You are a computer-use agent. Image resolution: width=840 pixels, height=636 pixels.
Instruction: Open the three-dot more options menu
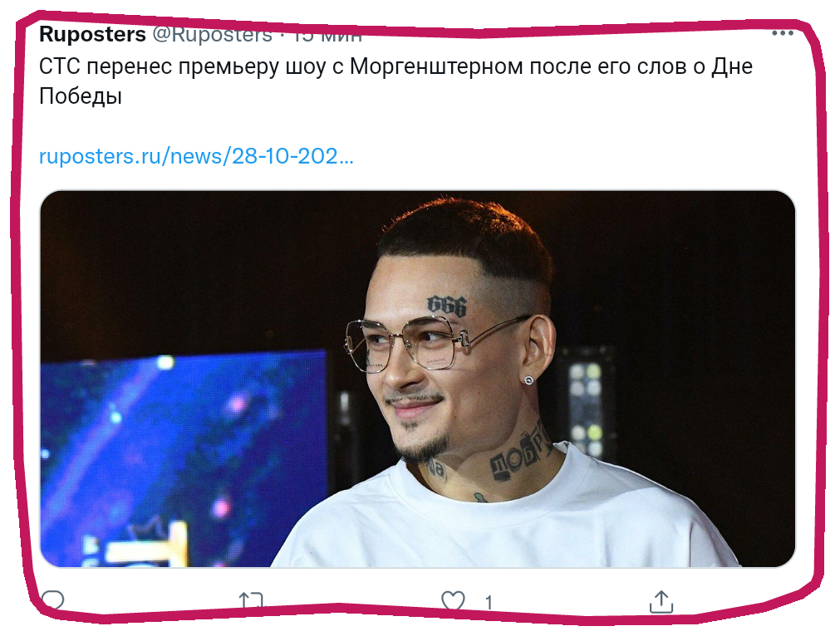782,33
